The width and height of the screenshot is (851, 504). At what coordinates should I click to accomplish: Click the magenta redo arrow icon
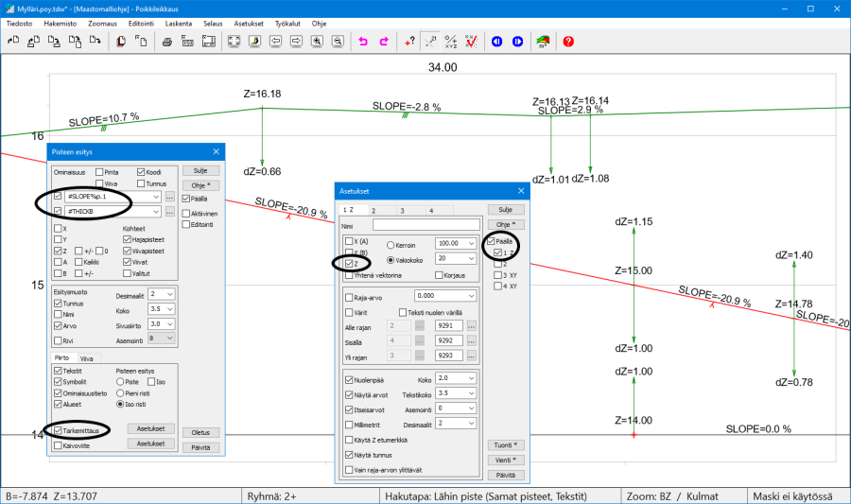point(384,42)
